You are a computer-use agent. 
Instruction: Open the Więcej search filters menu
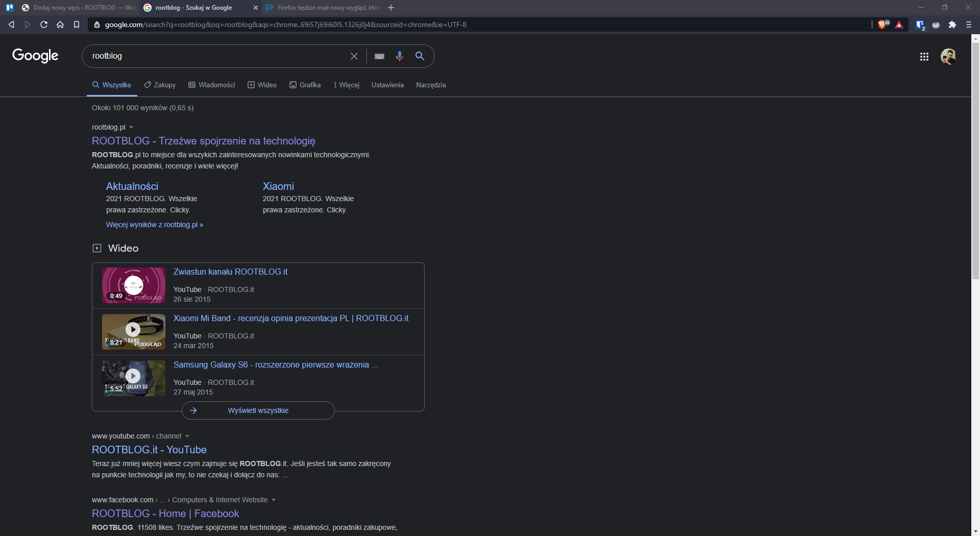(347, 85)
